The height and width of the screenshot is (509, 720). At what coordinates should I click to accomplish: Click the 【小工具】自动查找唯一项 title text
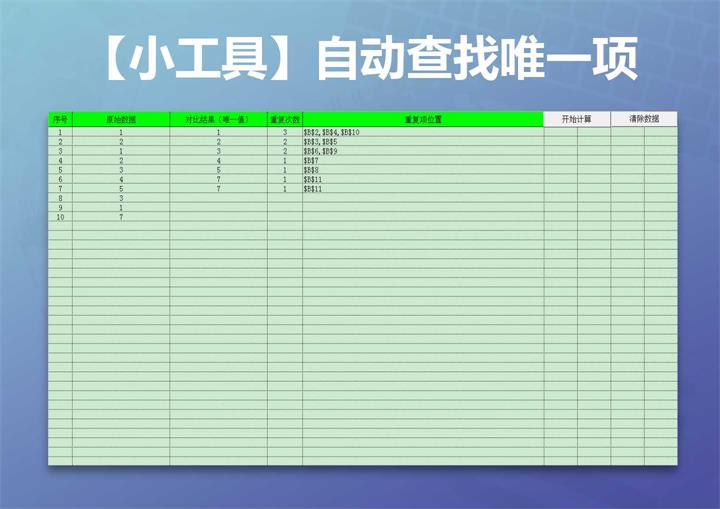[367, 60]
